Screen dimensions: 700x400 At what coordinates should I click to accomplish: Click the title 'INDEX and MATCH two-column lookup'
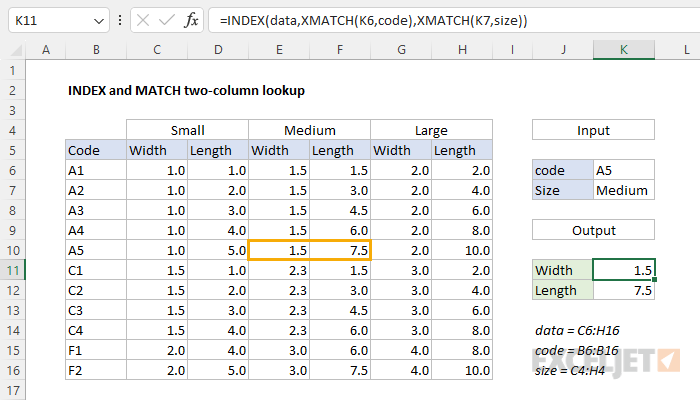pos(186,91)
